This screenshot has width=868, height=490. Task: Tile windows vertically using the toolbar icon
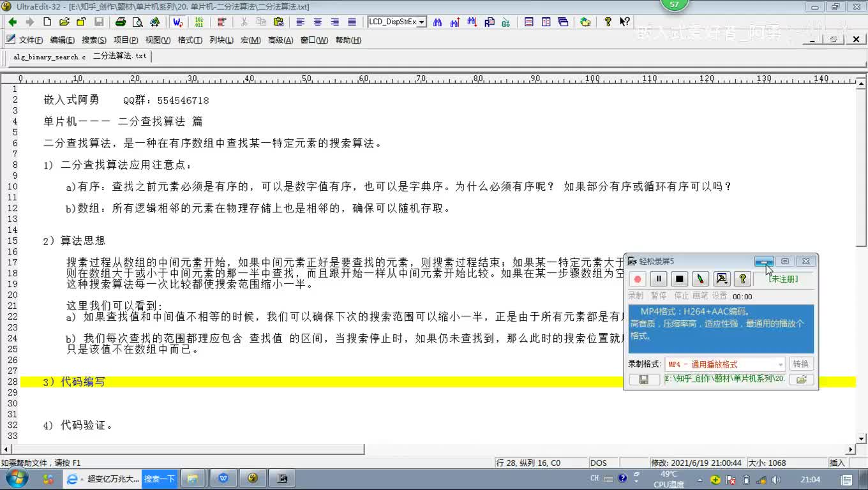(x=546, y=22)
